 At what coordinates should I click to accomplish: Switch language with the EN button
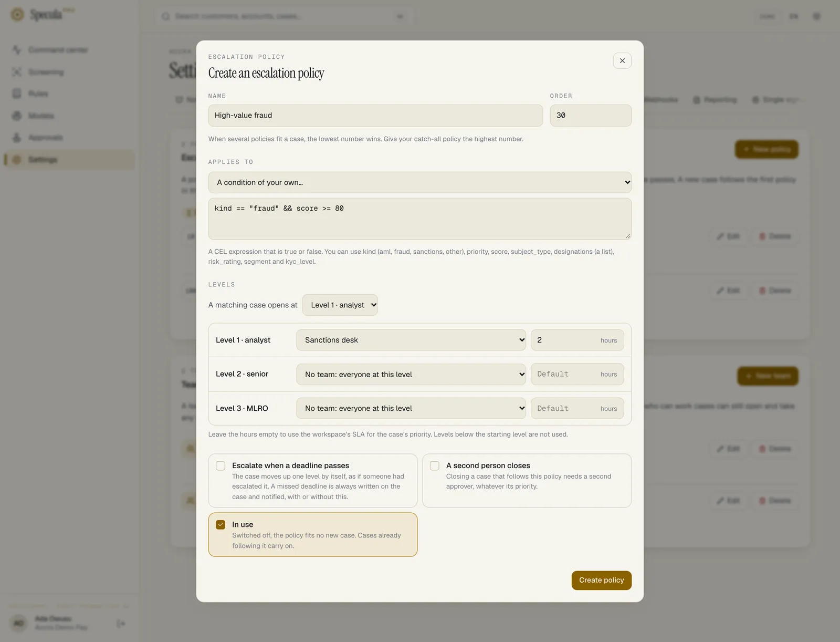(794, 16)
